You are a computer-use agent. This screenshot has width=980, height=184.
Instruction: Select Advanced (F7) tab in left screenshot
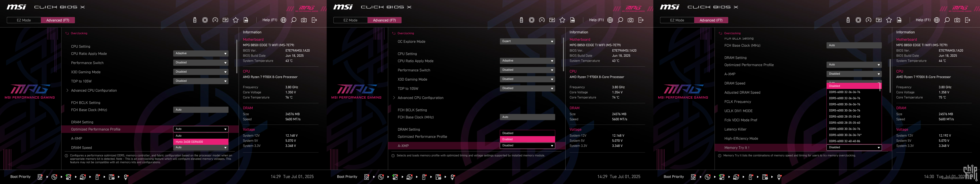tap(58, 20)
